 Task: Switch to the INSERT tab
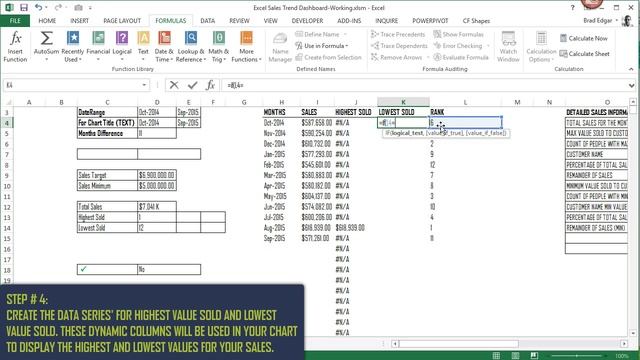click(79, 20)
